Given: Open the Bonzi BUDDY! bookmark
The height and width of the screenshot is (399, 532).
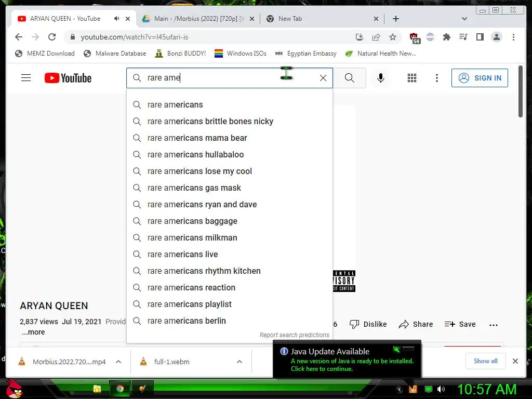Looking at the screenshot, I should coord(180,54).
